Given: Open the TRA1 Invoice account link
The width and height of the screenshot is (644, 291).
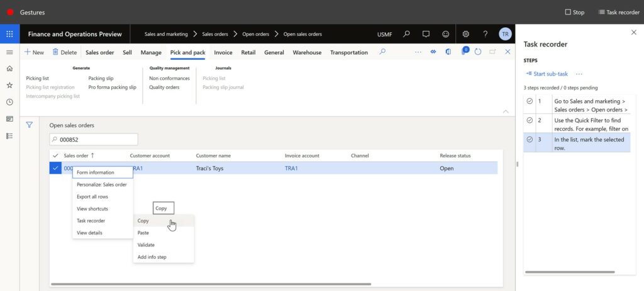Looking at the screenshot, I should tap(291, 168).
